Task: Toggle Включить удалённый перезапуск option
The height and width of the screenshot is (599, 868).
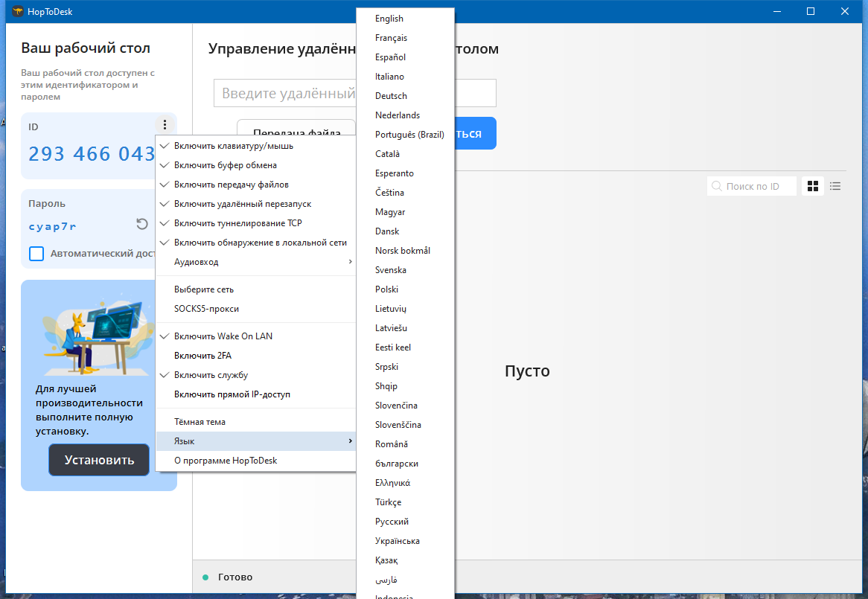Action: 256,204
